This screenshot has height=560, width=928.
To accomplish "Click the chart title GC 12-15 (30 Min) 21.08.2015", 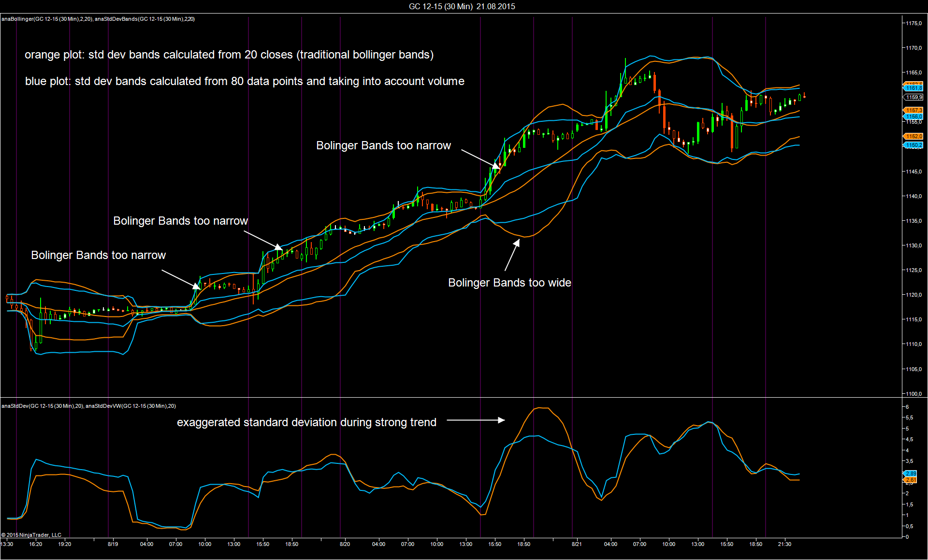I will pyautogui.click(x=462, y=6).
